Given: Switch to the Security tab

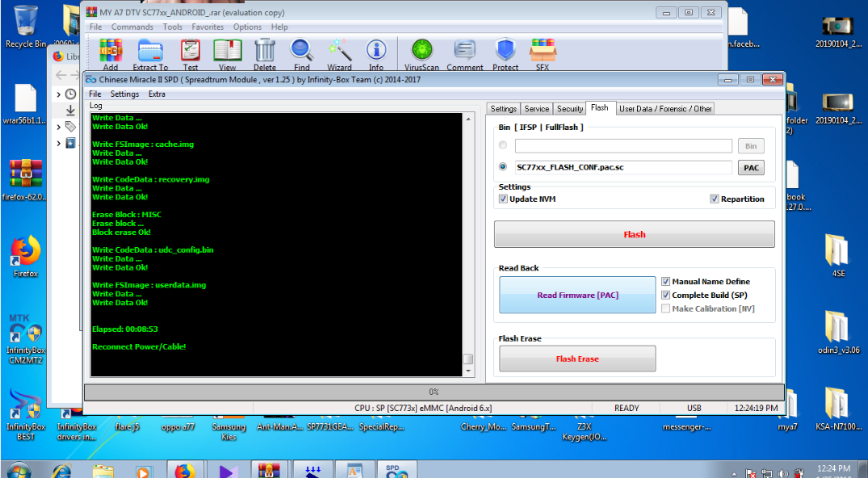Looking at the screenshot, I should click(569, 109).
